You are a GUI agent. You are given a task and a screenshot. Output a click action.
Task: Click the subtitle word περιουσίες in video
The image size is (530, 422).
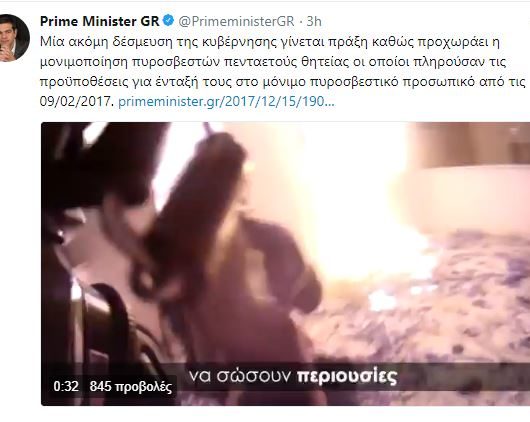click(346, 376)
